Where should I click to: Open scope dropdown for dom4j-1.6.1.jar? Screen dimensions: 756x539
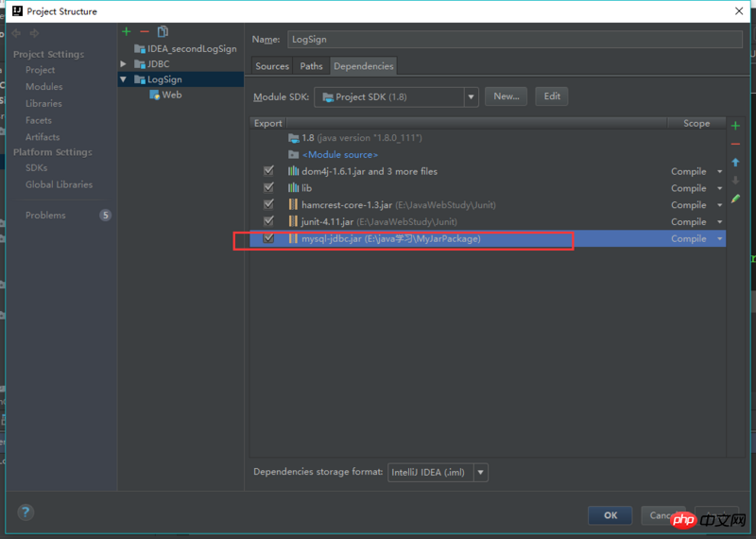pos(719,172)
